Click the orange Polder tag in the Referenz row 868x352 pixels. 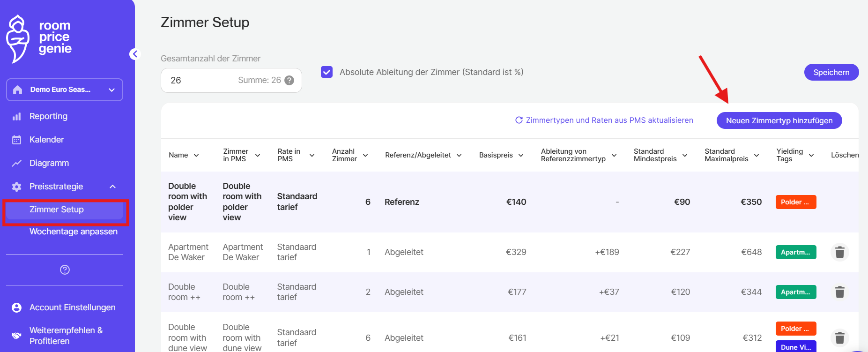(x=795, y=202)
